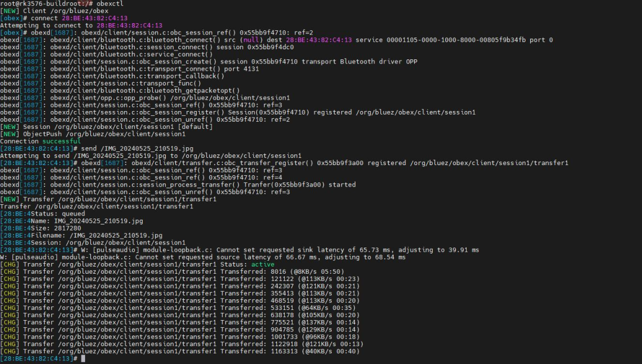The image size is (642, 364).
Task: Click the "Name: IMG_20240525_210519.jpg" line
Action: [x=87, y=221]
